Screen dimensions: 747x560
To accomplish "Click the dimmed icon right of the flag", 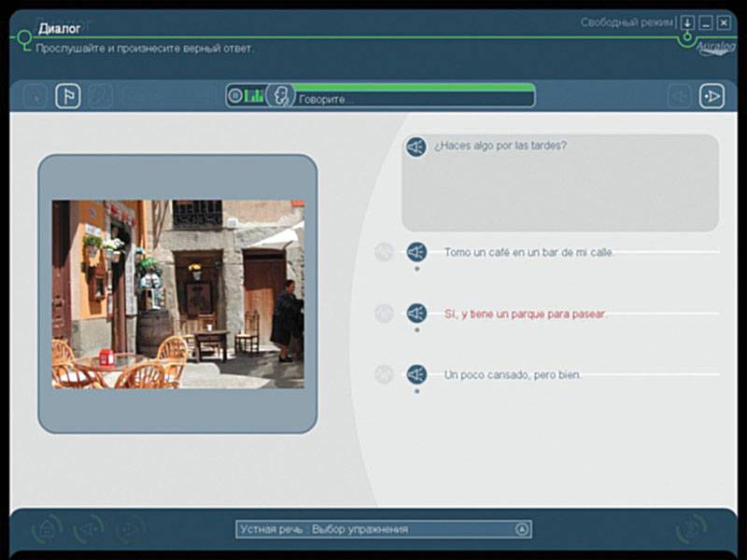I will click(x=101, y=96).
